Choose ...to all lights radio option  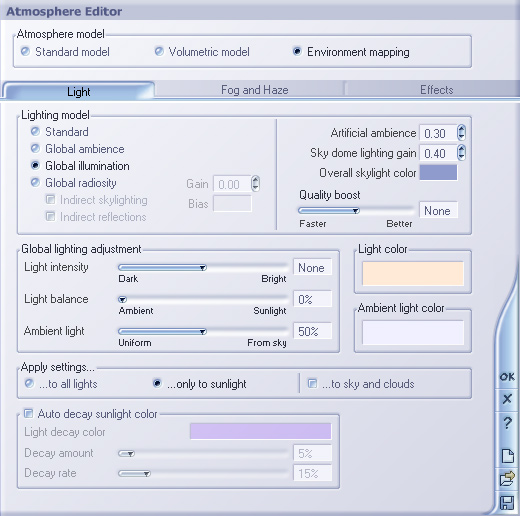29,384
